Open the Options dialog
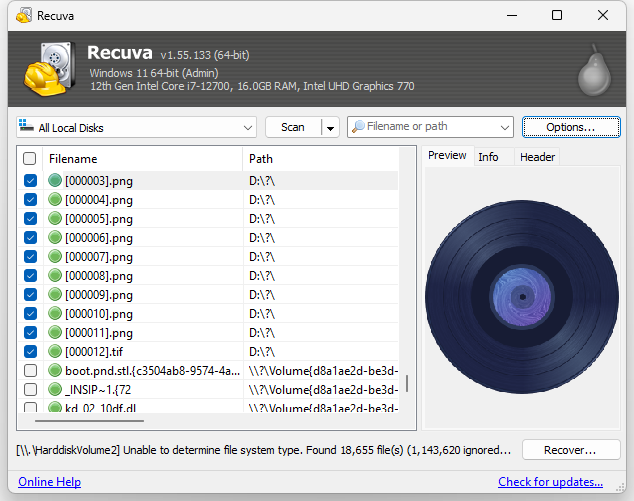Viewport: 634px width, 501px height. (571, 127)
